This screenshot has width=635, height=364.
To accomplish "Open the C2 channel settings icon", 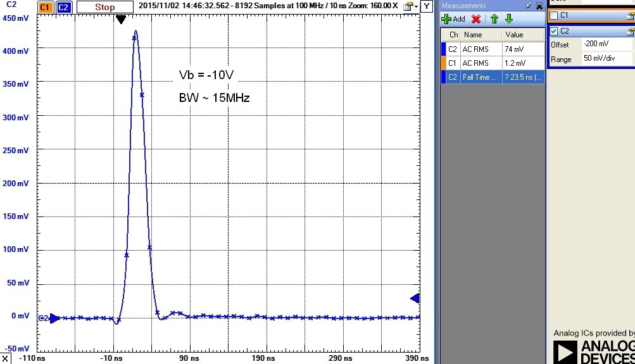I will 630,30.
